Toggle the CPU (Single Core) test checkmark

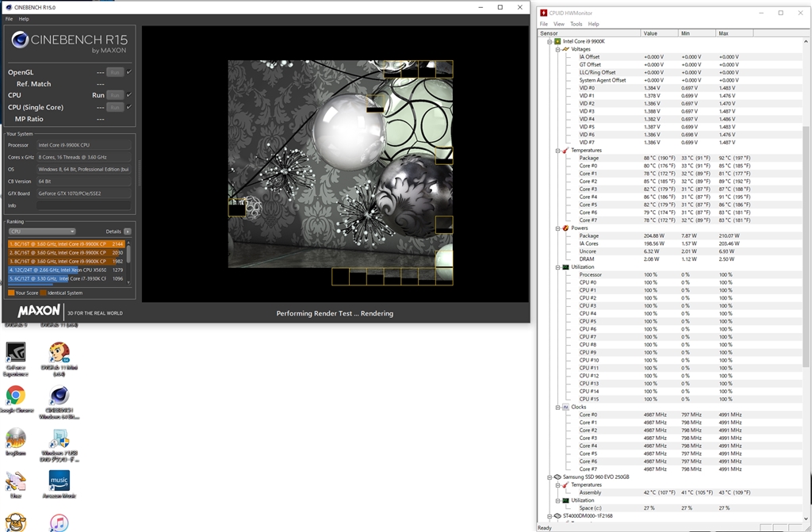[129, 107]
